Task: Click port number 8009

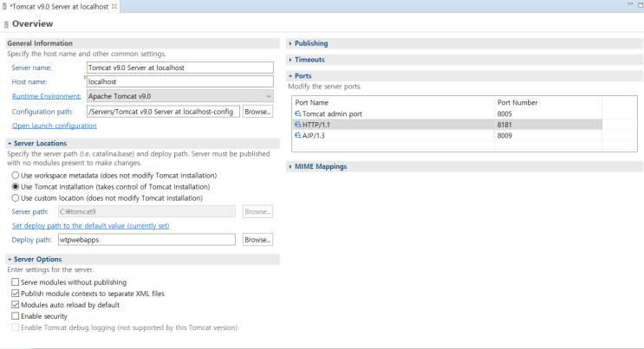Action: point(504,136)
